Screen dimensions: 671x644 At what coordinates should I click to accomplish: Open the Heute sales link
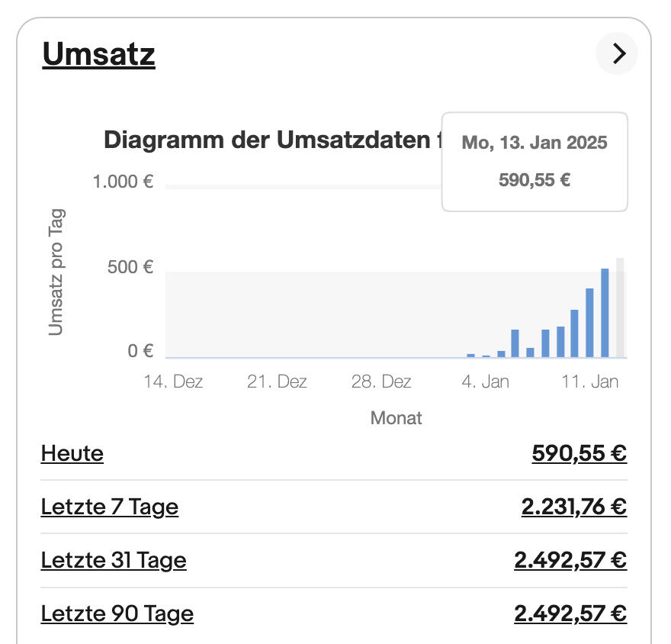[x=72, y=454]
